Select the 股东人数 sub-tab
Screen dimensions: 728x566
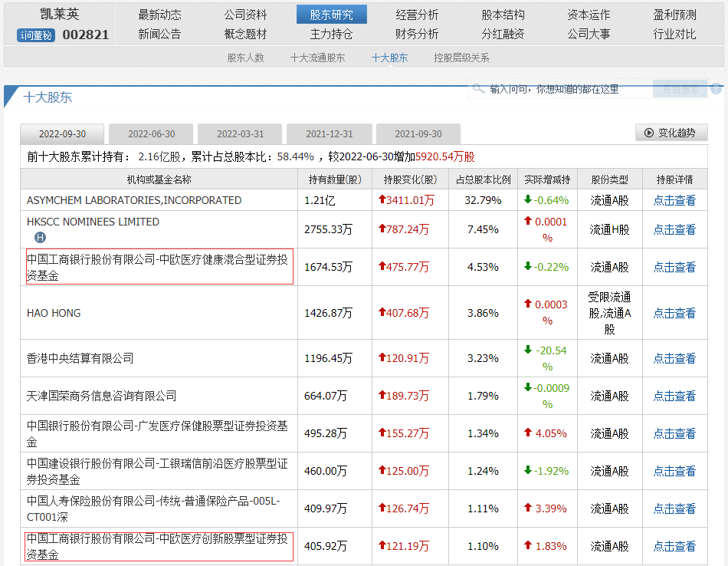(x=245, y=58)
